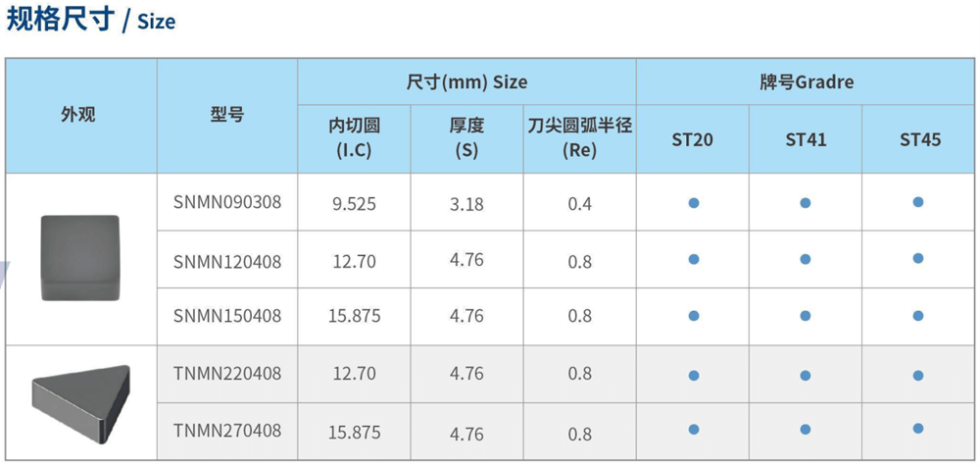The image size is (980, 466).
Task: Click model number SNMN090308
Action: [x=227, y=203]
